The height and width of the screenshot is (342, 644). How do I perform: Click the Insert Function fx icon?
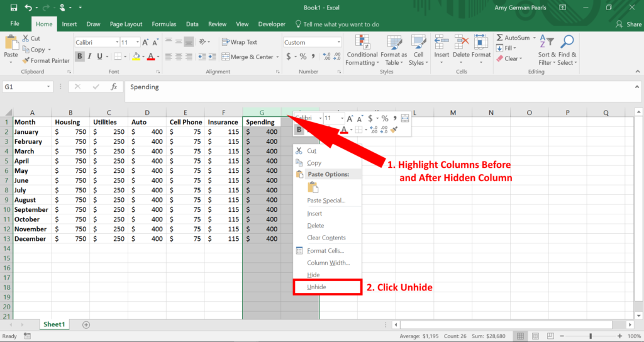click(x=114, y=87)
